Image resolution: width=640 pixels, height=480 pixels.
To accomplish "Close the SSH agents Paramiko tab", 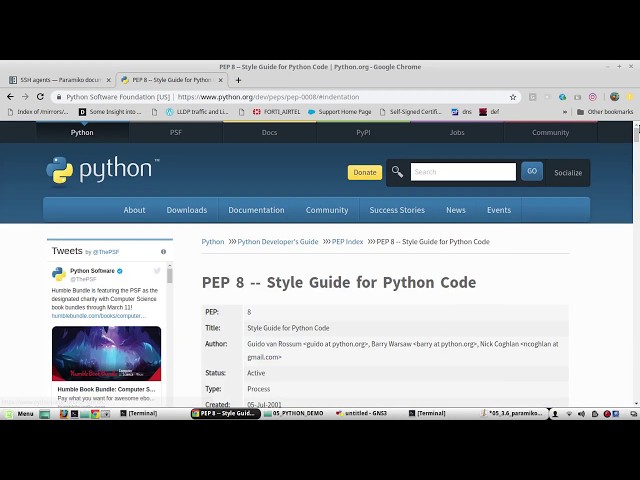I will click(x=109, y=80).
